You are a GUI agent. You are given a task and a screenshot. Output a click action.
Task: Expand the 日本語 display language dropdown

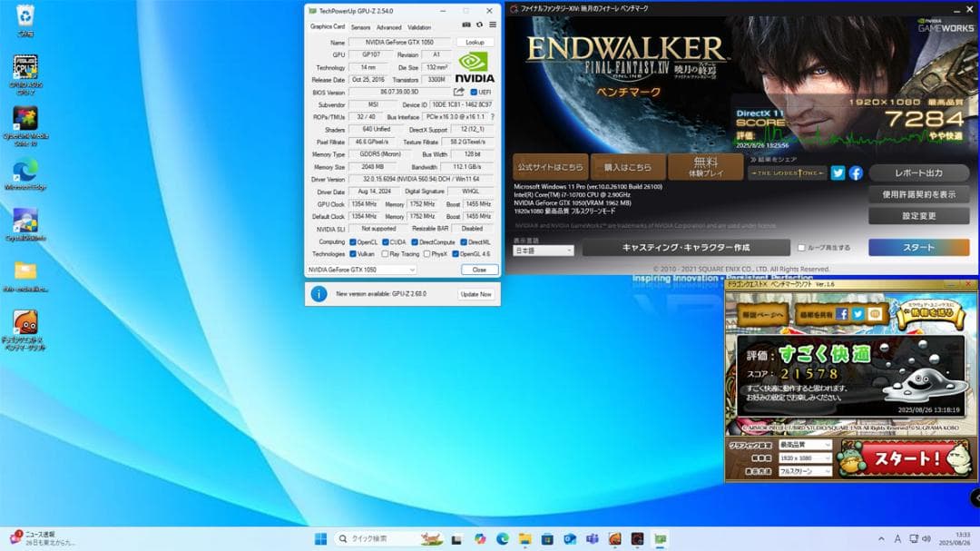(x=543, y=251)
